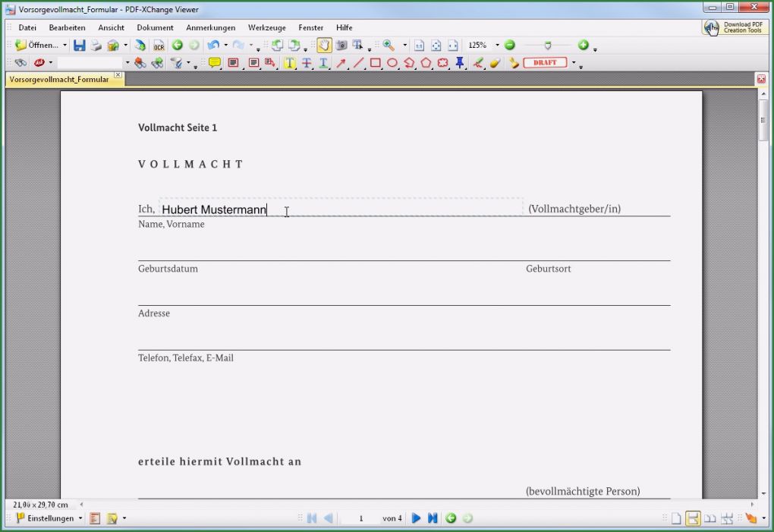Add a yellow sticky note comment
774x532 pixels.
pos(215,63)
